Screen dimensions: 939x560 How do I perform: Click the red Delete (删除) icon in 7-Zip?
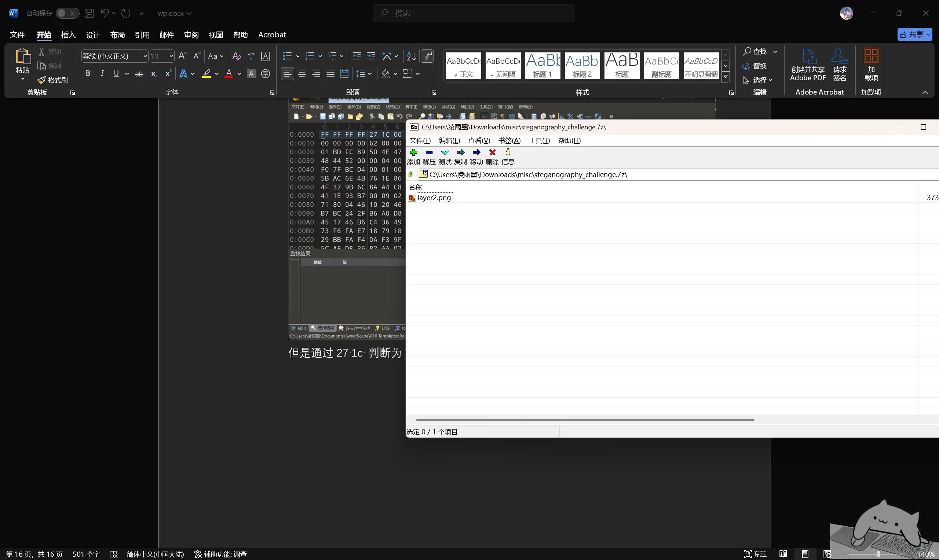pos(492,152)
